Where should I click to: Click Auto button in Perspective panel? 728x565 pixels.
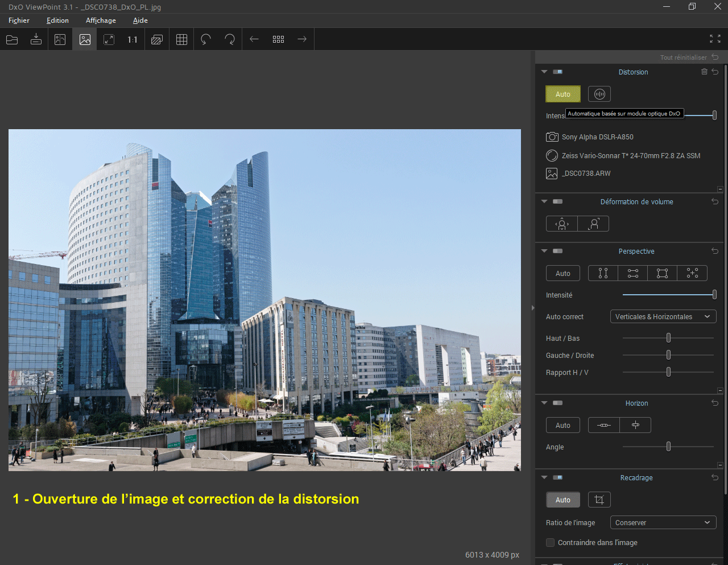563,273
